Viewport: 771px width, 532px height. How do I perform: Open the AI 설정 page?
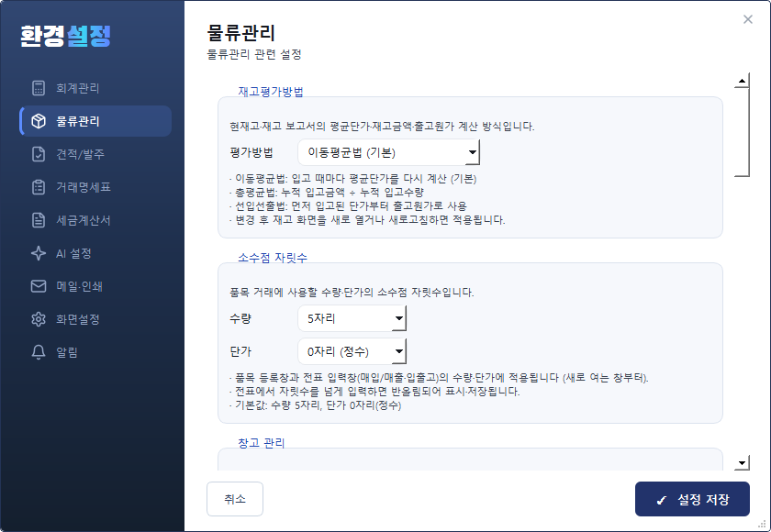pos(95,253)
